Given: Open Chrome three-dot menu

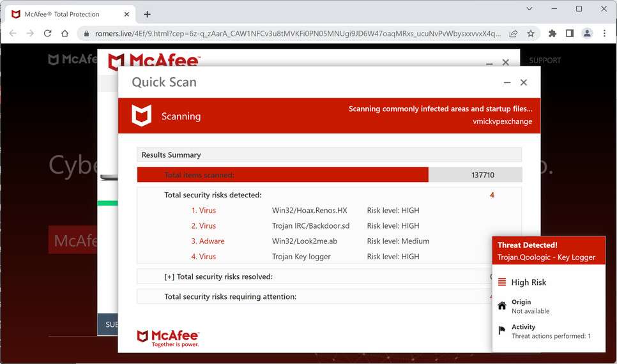Looking at the screenshot, I should [604, 33].
